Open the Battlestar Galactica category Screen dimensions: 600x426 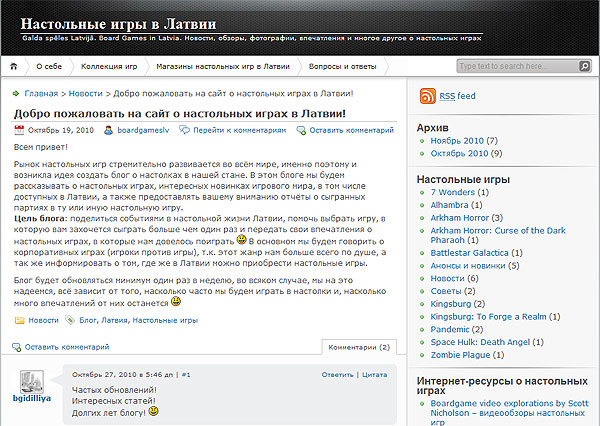point(470,253)
